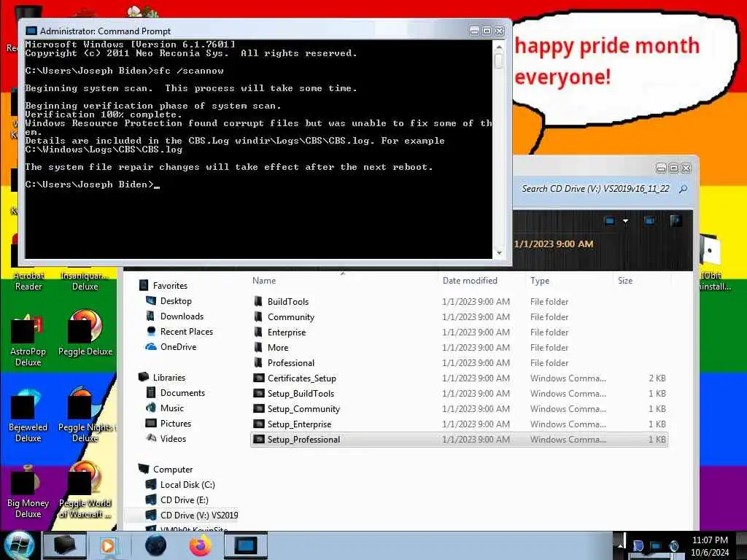Click the Command Prompt title bar icon

(x=31, y=31)
